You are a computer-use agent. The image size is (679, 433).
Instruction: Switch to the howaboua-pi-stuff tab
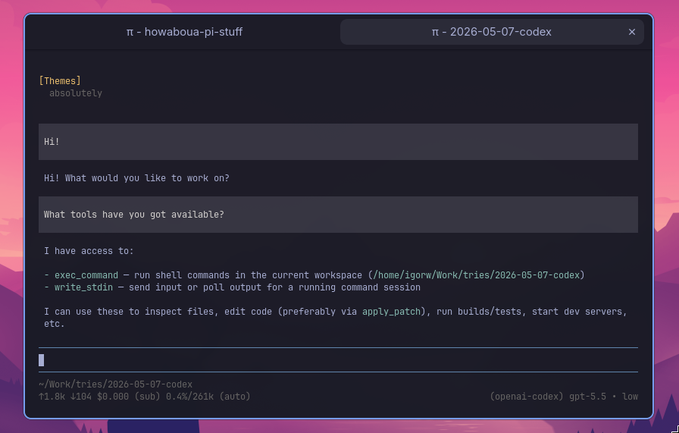click(184, 32)
